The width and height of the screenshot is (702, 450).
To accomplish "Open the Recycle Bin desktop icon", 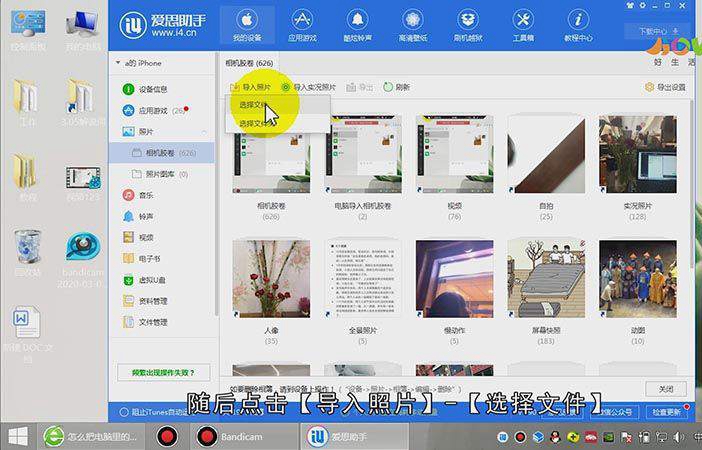I will tap(28, 252).
